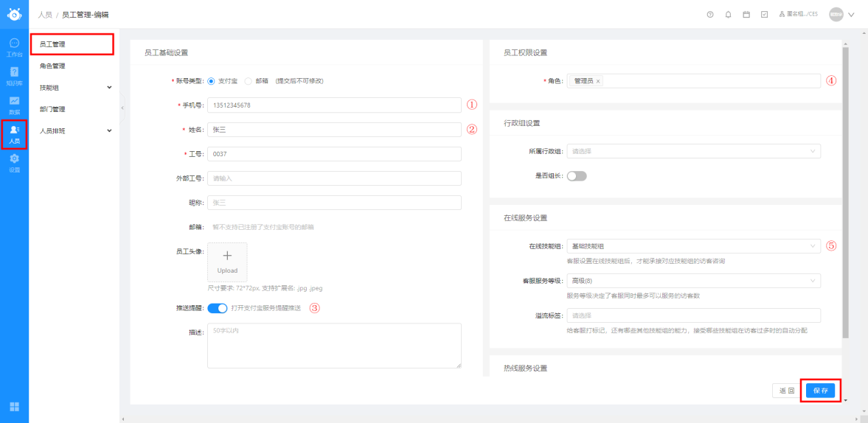Image resolution: width=868 pixels, height=423 pixels.
Task: Click the 姓名 name input field
Action: 334,130
